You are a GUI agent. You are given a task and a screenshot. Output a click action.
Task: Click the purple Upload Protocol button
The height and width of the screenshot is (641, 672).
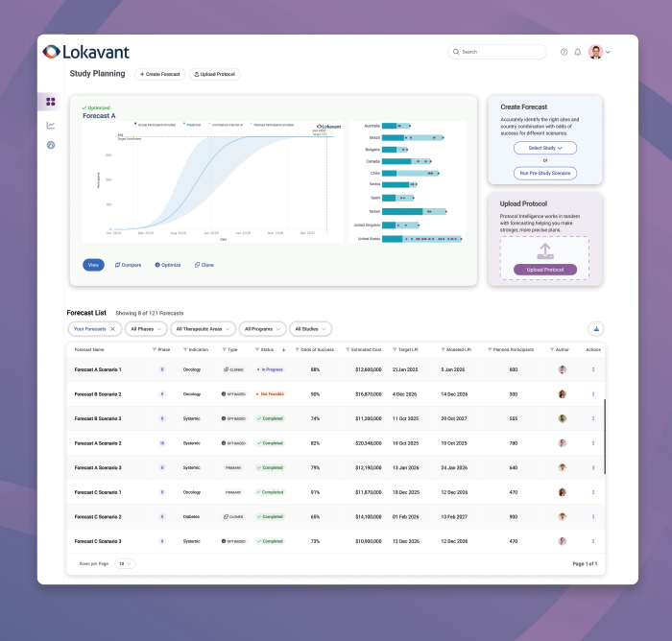pyautogui.click(x=545, y=270)
